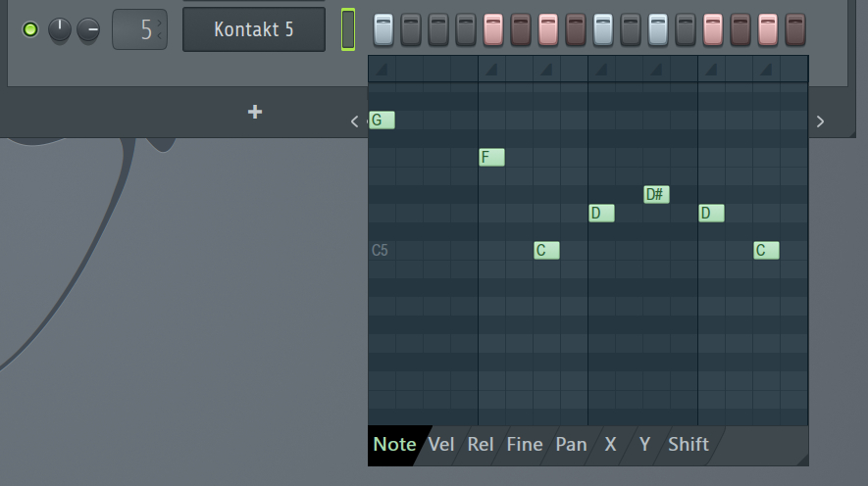Open mixer track number 5 selector
868x486 pixels.
(x=139, y=29)
